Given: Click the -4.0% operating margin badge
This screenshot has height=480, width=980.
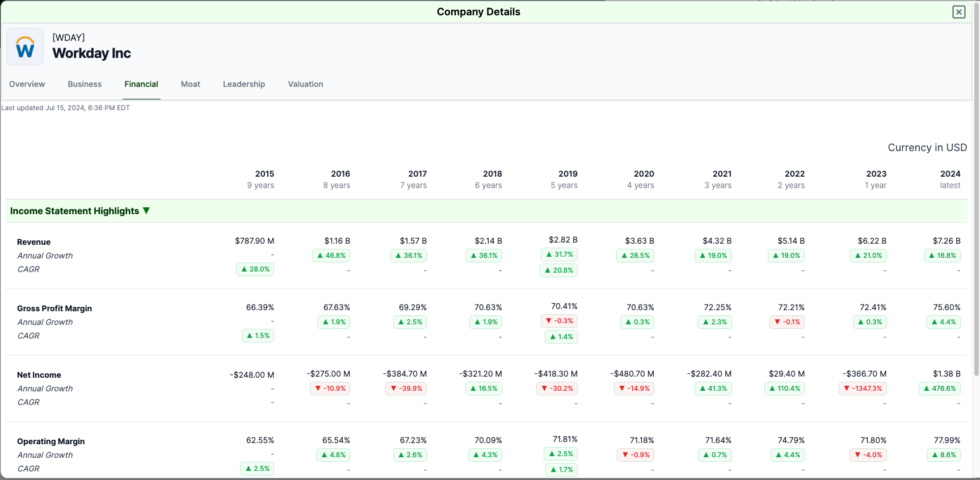Looking at the screenshot, I should (868, 455).
